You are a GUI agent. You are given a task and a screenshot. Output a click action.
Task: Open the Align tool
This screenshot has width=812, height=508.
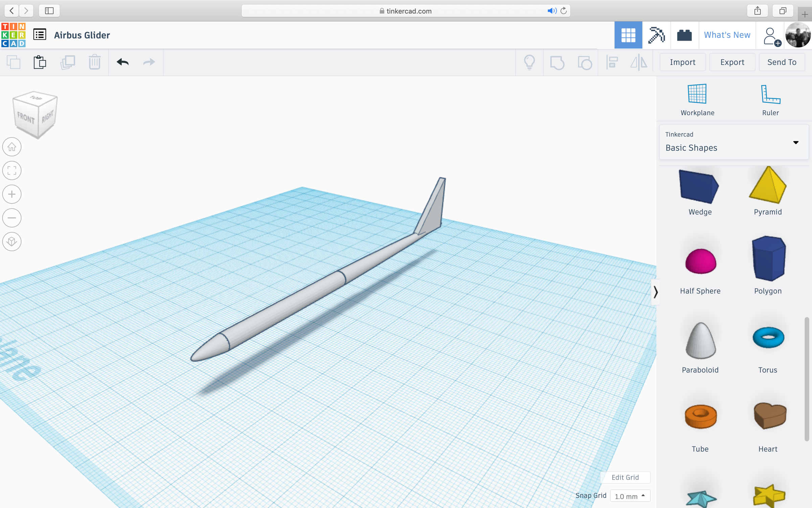[612, 62]
